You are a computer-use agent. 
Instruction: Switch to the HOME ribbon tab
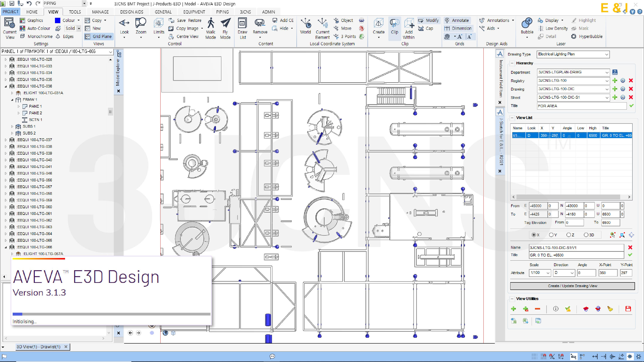(x=32, y=12)
